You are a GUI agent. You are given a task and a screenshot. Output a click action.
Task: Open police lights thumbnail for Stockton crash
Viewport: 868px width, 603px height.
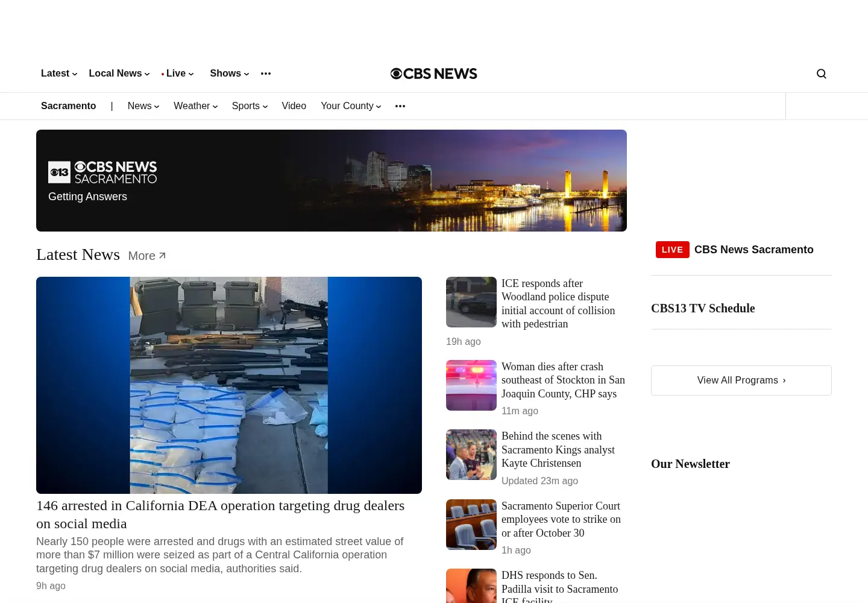(x=471, y=385)
